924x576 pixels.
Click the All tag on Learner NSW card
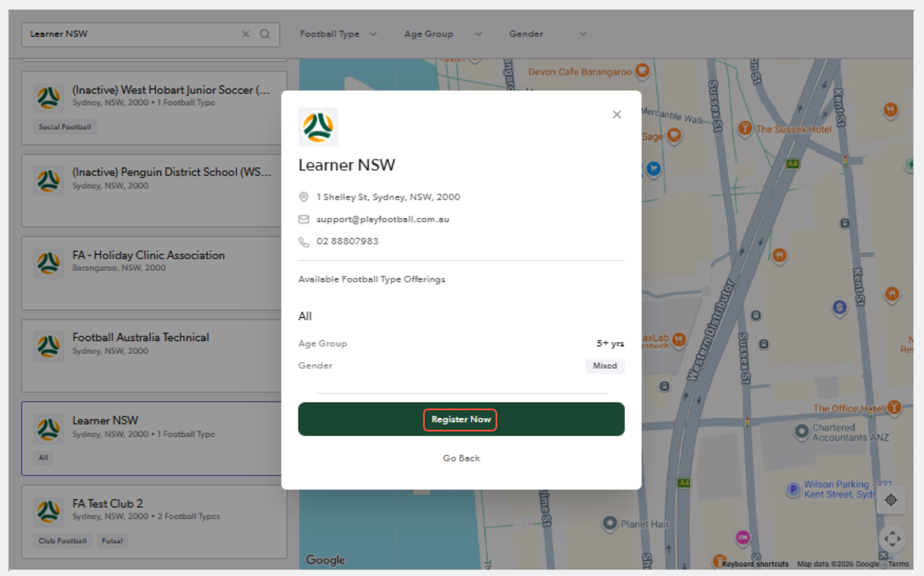(x=43, y=458)
